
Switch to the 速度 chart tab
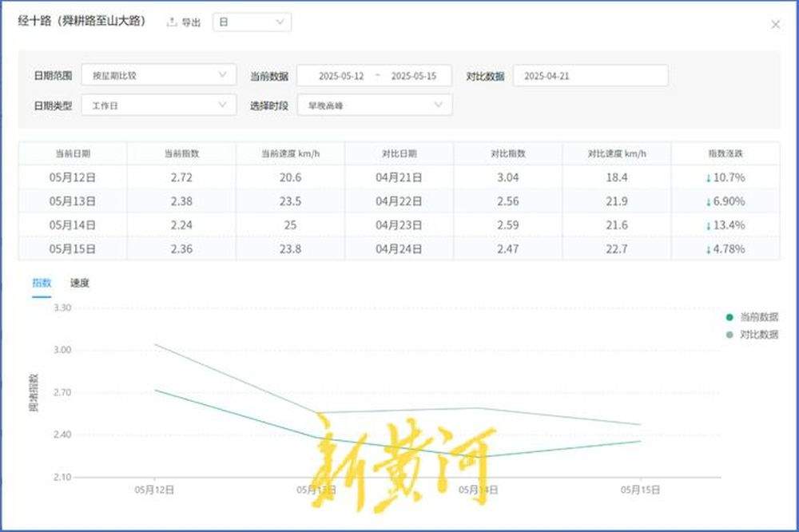[x=79, y=283]
